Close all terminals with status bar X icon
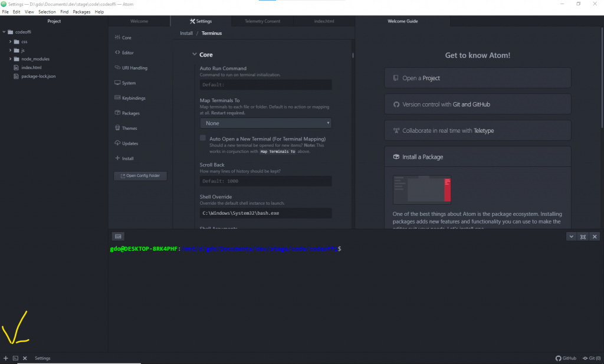This screenshot has height=364, width=604. click(x=25, y=358)
